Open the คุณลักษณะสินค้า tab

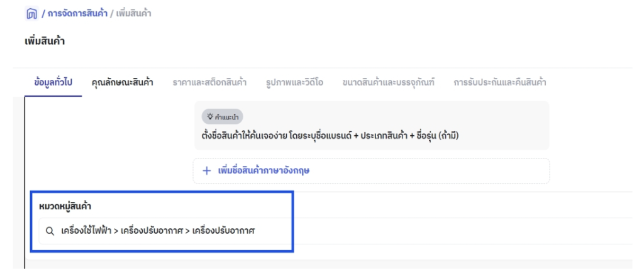[x=123, y=82]
